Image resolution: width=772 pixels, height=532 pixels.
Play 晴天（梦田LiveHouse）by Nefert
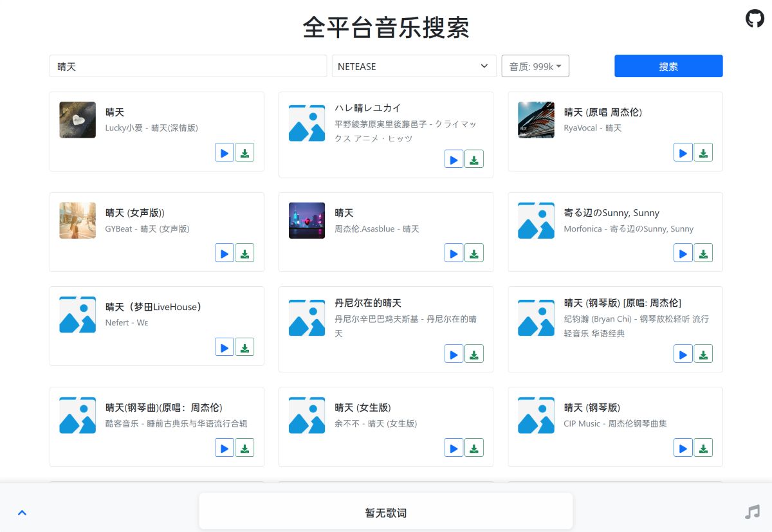coord(225,347)
